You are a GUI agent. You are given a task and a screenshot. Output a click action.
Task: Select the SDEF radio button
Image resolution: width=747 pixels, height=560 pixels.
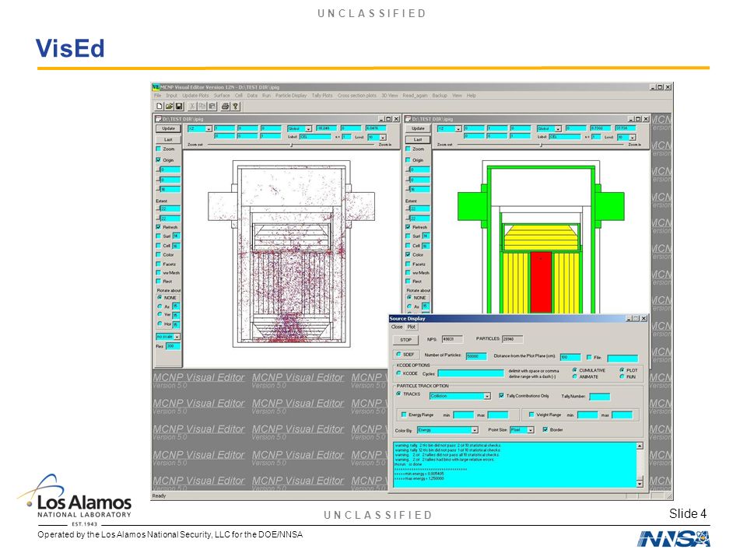coord(398,355)
